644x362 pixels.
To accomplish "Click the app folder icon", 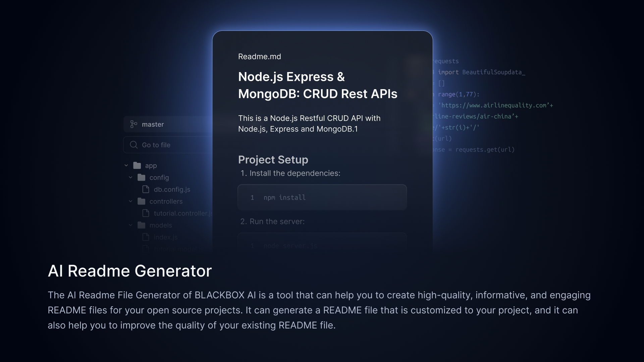I will (137, 166).
